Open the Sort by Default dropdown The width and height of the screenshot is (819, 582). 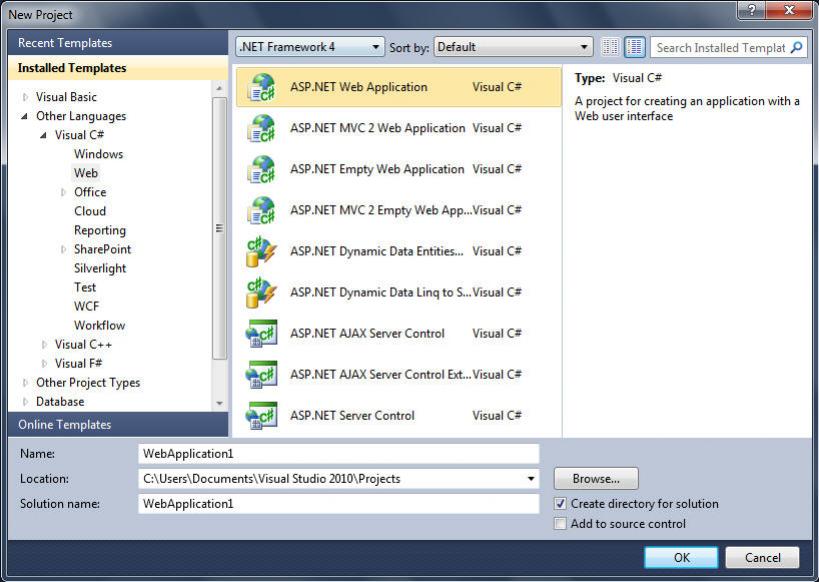point(513,47)
